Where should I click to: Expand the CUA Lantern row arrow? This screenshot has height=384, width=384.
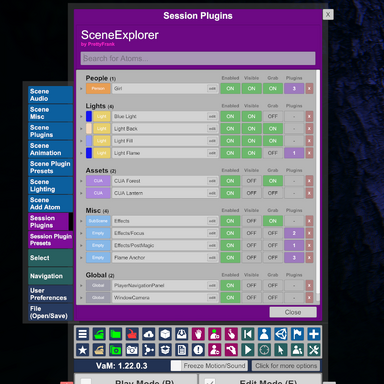(81, 193)
